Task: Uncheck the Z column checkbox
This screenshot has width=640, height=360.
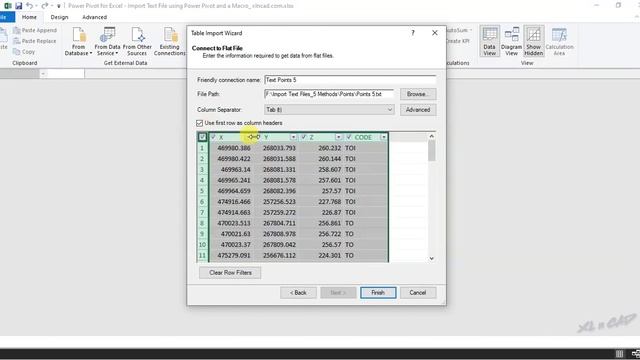Action: tap(304, 137)
